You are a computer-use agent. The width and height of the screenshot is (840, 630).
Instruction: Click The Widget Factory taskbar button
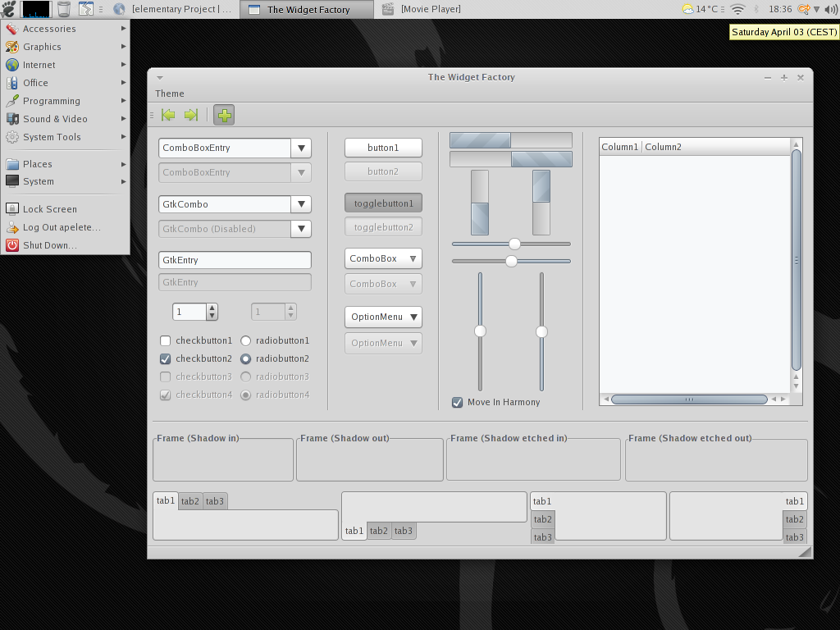coord(307,9)
